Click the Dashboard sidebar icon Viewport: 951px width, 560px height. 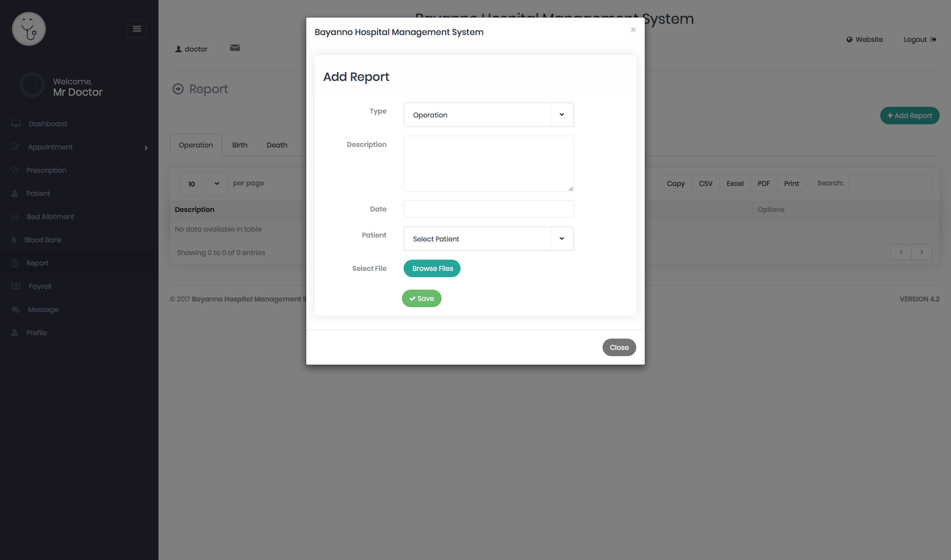16,123
